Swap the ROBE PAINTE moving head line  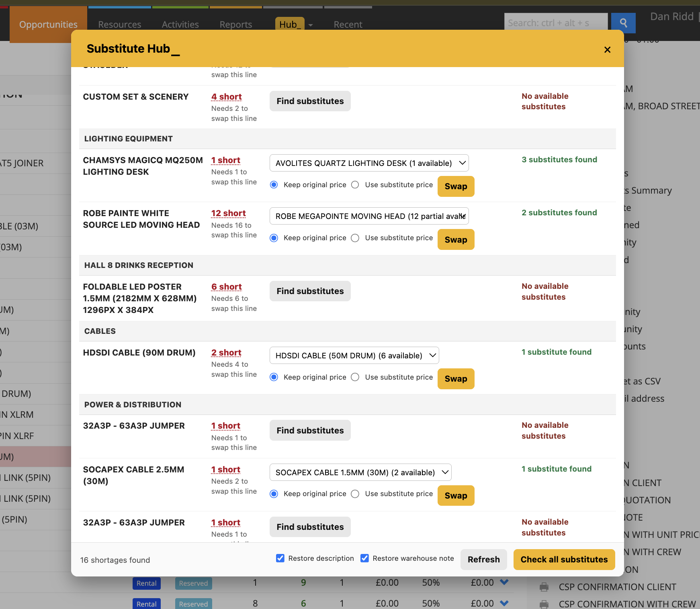click(x=456, y=240)
